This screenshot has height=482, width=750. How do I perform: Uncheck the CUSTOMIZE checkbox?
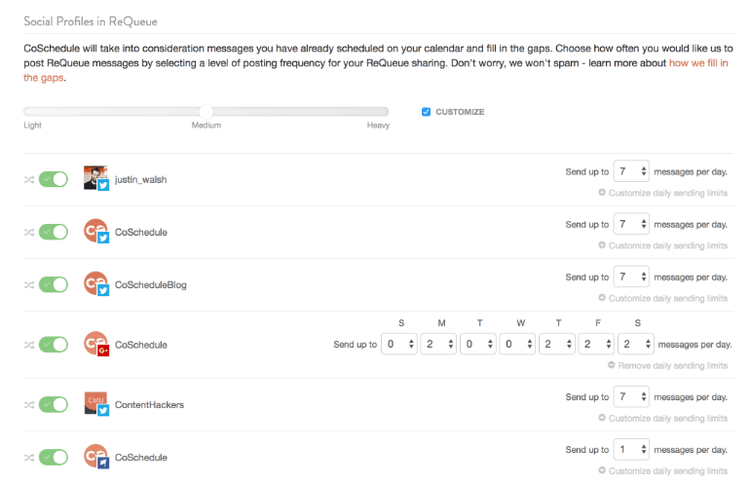[426, 112]
